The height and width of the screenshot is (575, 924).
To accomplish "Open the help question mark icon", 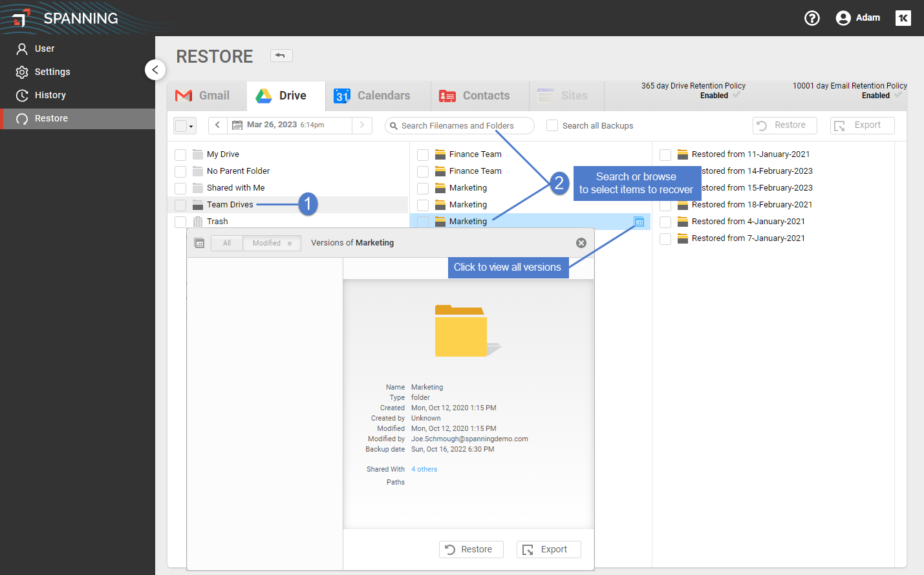I will (811, 18).
